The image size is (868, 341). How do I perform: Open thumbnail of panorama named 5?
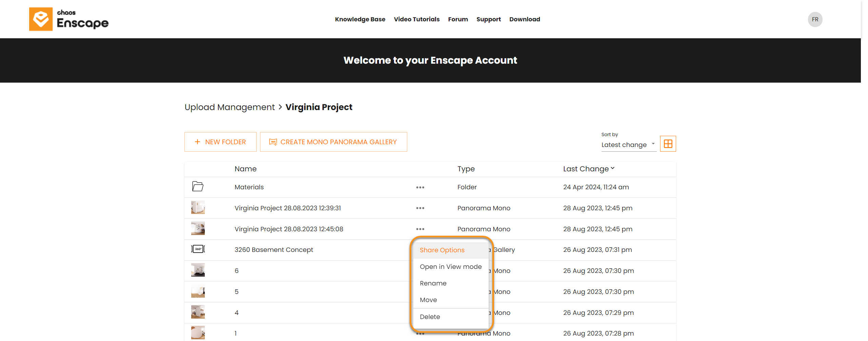198,291
